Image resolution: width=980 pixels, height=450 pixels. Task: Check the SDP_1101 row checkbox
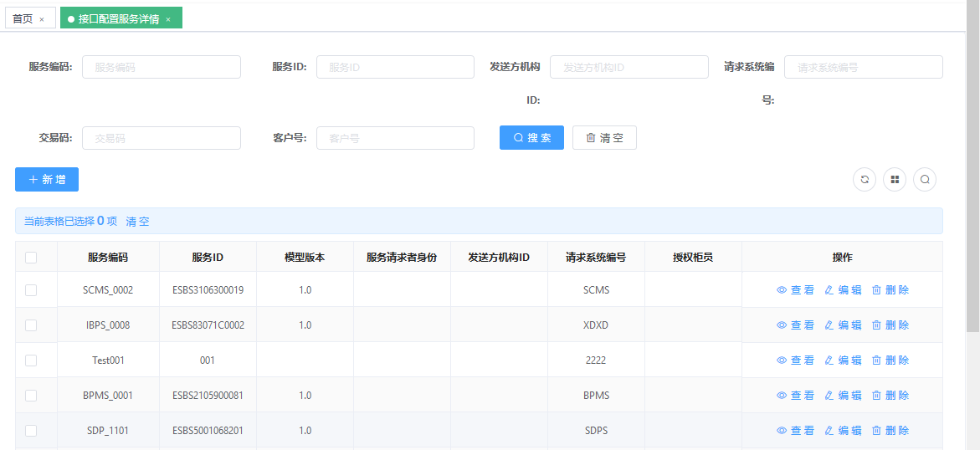(x=31, y=430)
